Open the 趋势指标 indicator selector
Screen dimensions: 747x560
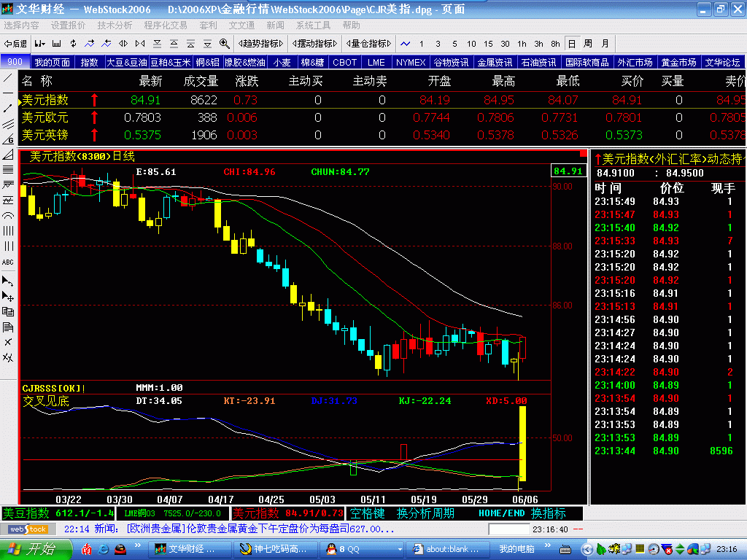point(260,44)
